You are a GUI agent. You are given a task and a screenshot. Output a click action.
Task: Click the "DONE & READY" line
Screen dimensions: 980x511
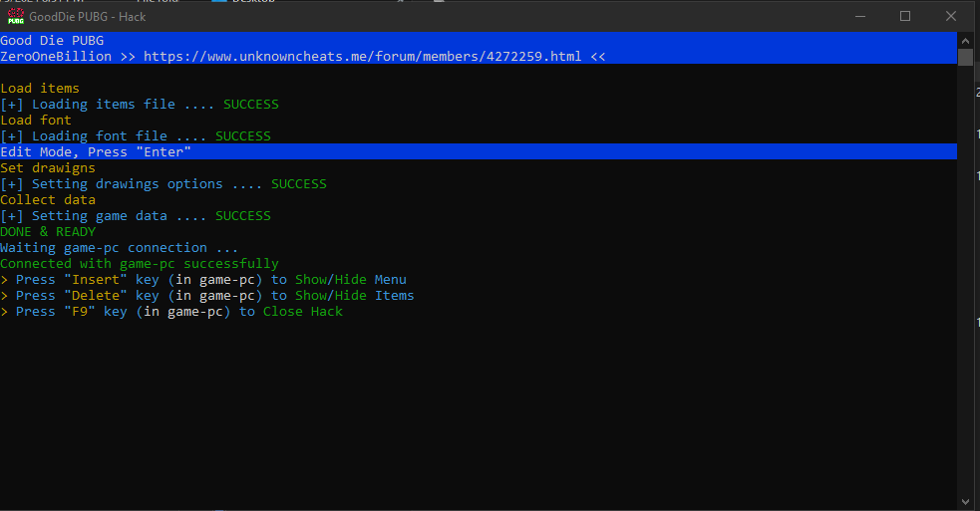48,232
